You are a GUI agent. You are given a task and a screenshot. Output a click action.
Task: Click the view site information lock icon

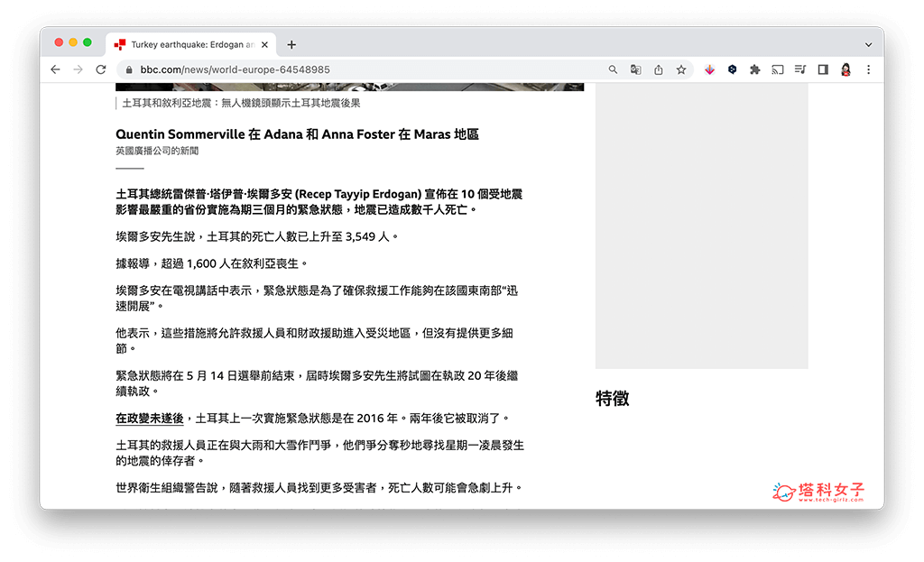click(130, 69)
